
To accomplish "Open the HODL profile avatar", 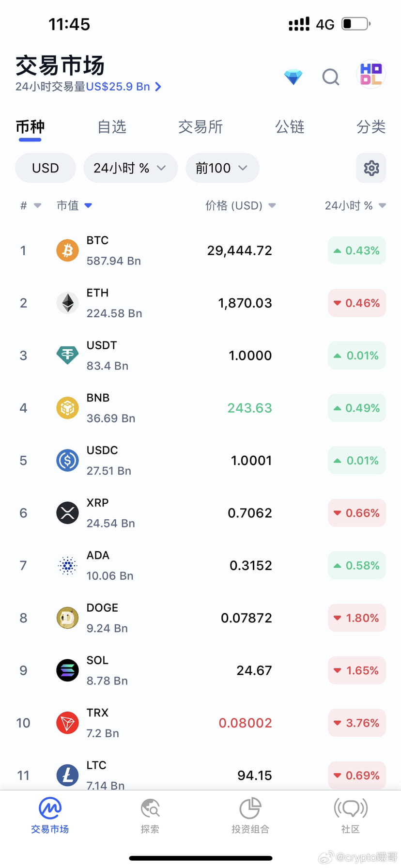I will click(x=371, y=75).
